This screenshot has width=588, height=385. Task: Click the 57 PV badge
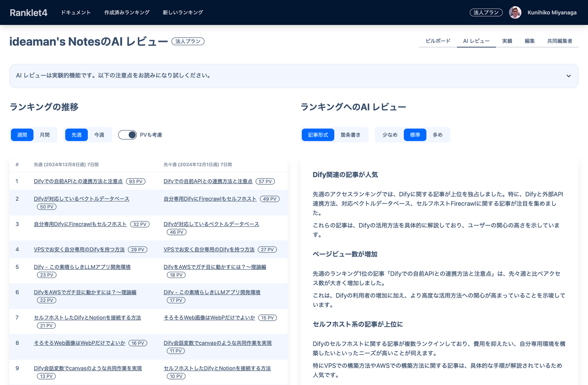(x=265, y=182)
